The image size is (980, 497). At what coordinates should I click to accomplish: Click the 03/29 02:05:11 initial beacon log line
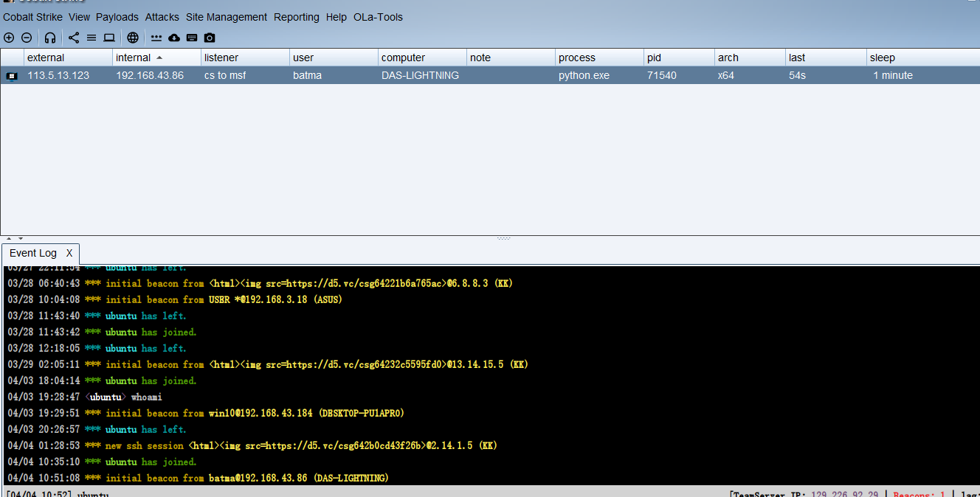pyautogui.click(x=268, y=364)
